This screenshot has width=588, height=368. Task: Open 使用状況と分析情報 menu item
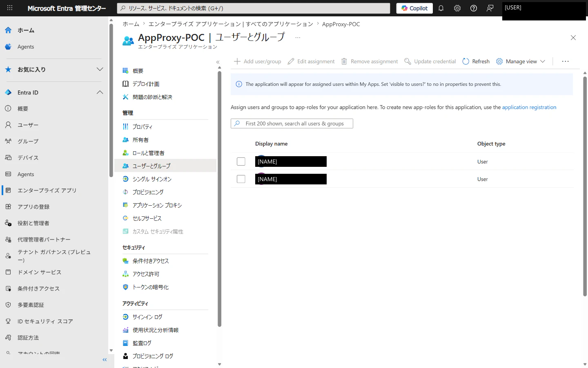coord(156,330)
